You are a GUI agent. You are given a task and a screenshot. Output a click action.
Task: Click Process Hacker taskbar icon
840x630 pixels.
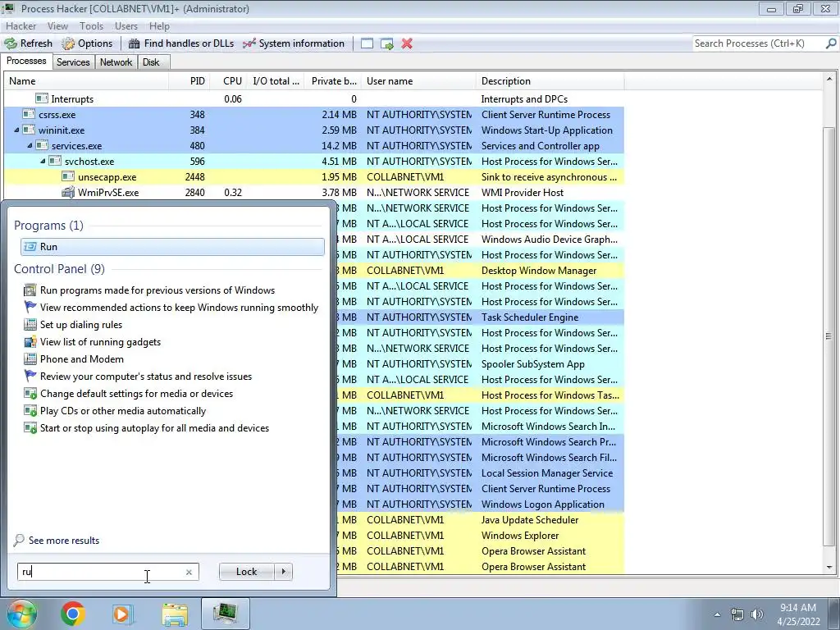[226, 614]
